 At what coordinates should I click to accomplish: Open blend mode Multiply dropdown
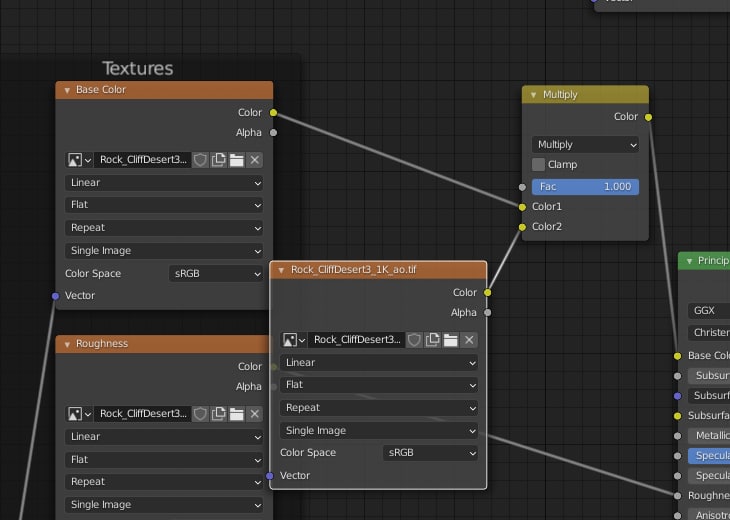pyautogui.click(x=585, y=145)
